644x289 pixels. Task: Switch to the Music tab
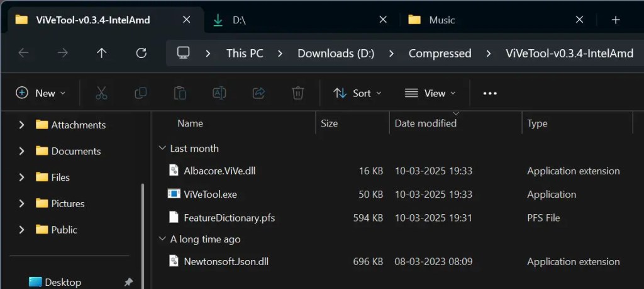(x=498, y=20)
